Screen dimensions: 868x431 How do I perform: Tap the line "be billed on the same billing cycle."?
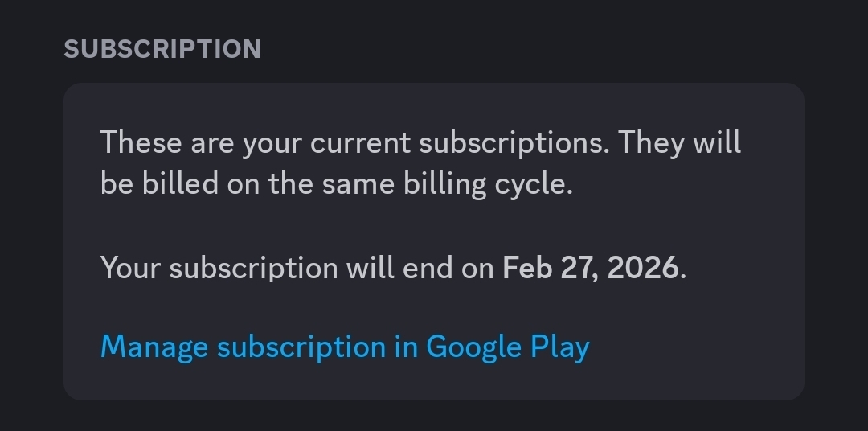tap(336, 184)
